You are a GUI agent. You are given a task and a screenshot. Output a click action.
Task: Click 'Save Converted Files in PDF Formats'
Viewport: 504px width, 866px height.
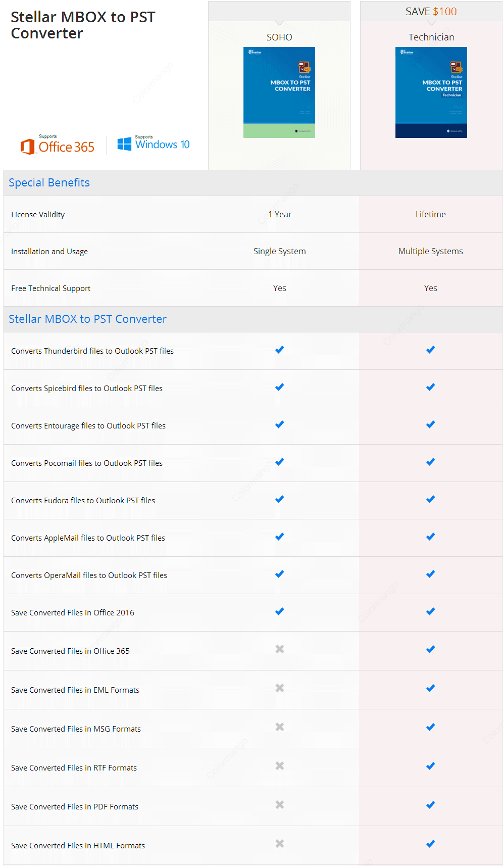75,807
